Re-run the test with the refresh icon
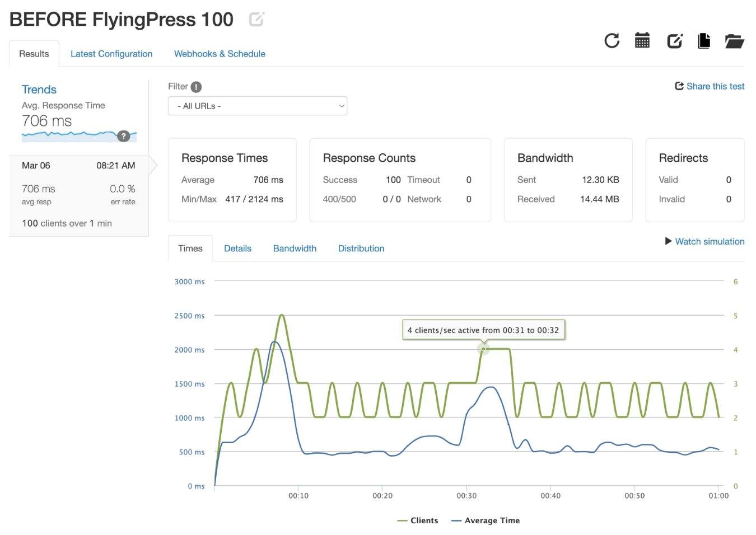Image resolution: width=756 pixels, height=535 pixels. (x=612, y=41)
